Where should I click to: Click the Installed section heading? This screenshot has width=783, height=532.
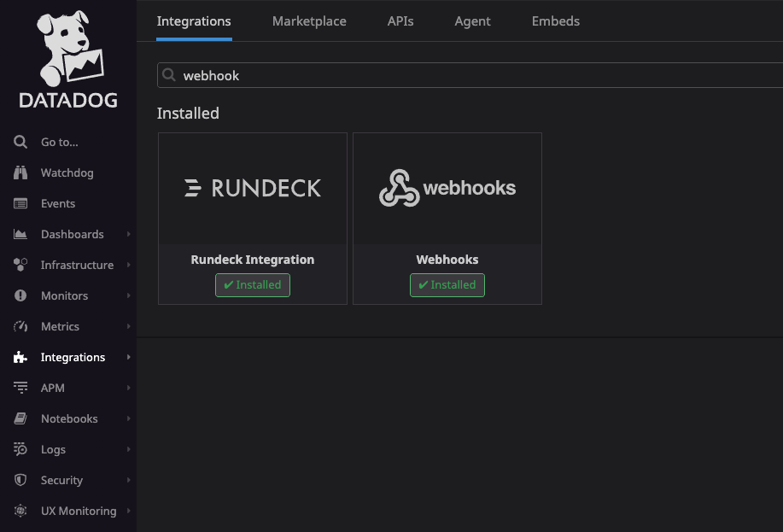coord(188,114)
